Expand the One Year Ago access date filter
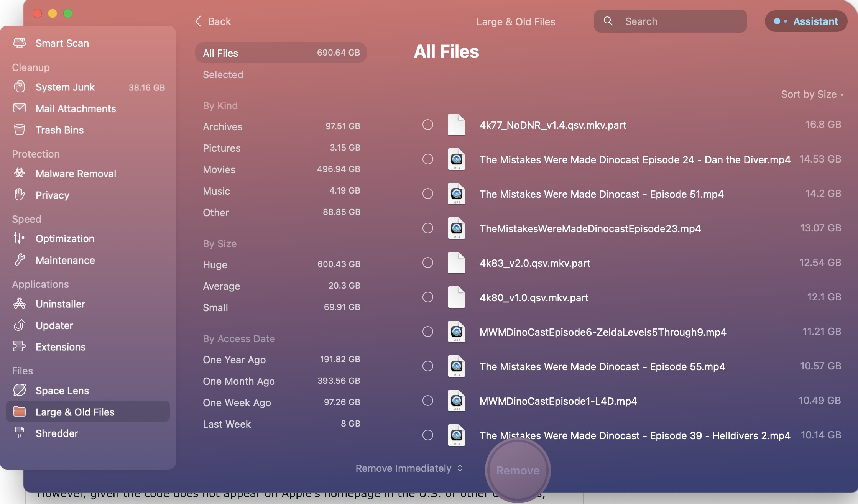 point(234,360)
